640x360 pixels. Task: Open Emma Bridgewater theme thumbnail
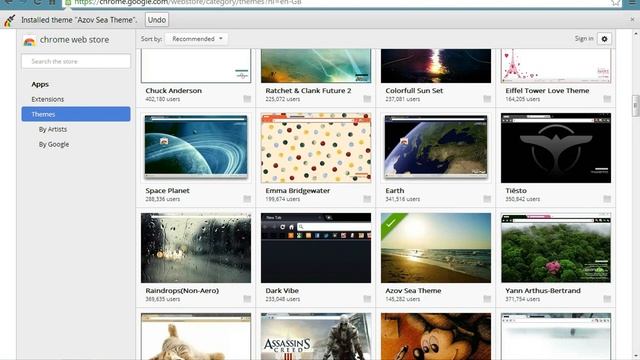(x=316, y=148)
